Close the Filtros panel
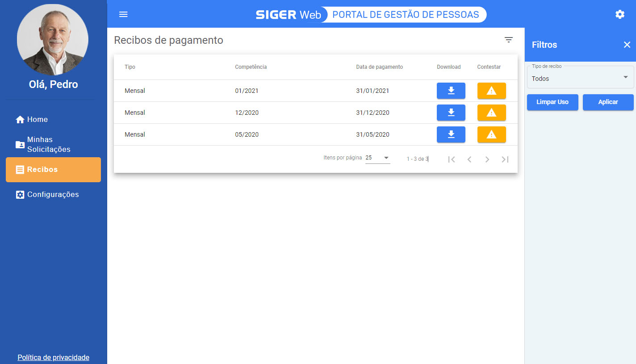 tap(627, 45)
